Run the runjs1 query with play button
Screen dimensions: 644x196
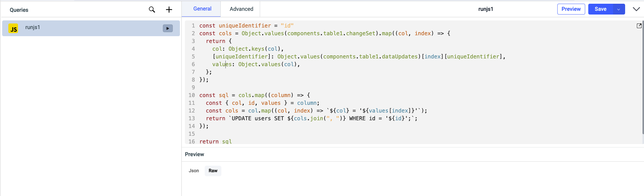(168, 28)
